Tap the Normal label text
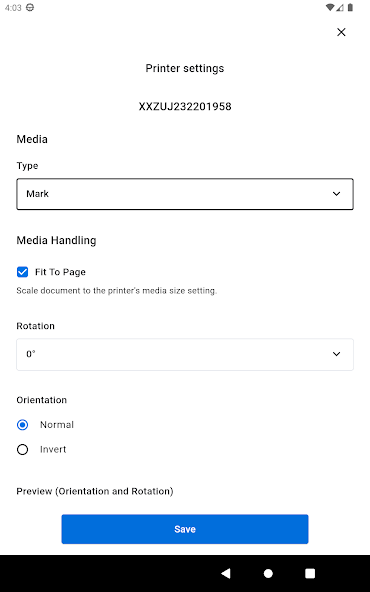Viewport: 370px width, 592px height. (x=57, y=425)
